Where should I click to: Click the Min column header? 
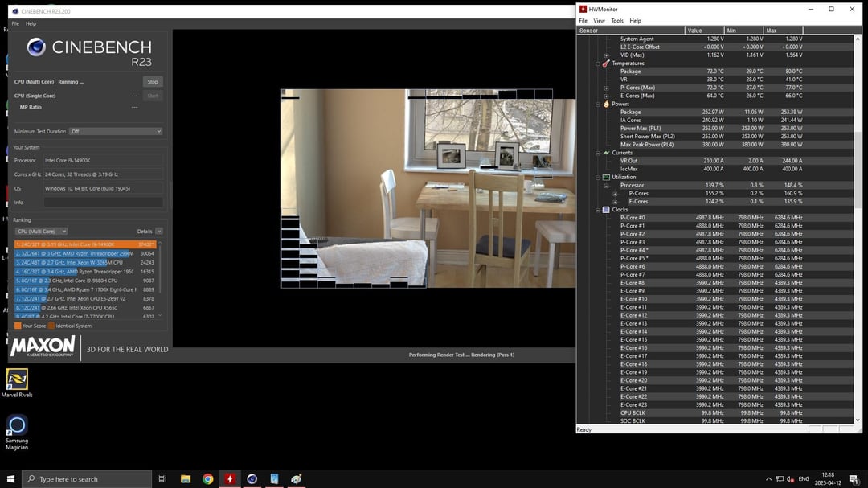pos(743,31)
